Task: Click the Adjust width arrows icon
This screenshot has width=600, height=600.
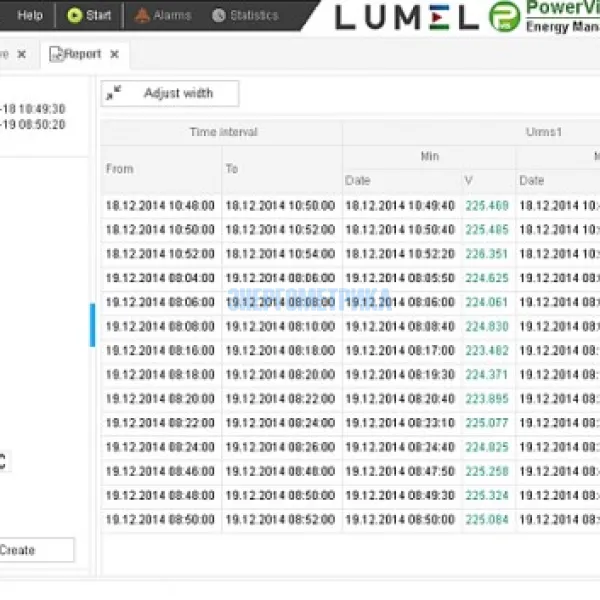Action: [x=114, y=93]
